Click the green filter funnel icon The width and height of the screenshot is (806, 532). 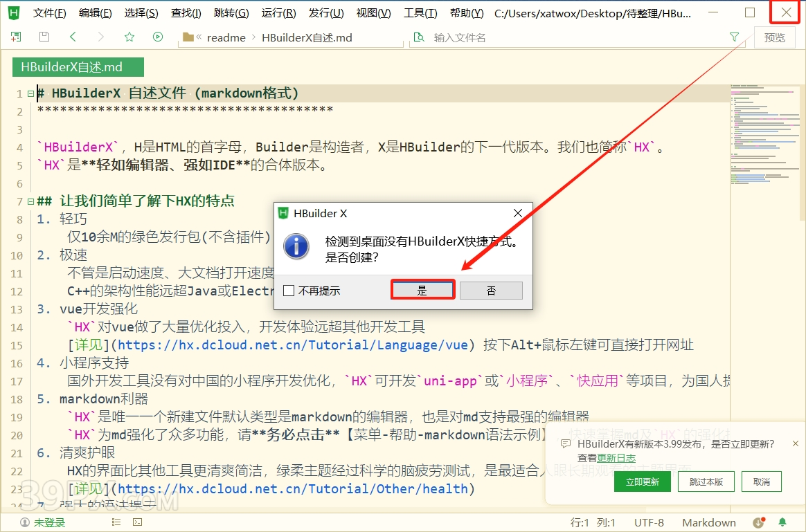point(735,37)
